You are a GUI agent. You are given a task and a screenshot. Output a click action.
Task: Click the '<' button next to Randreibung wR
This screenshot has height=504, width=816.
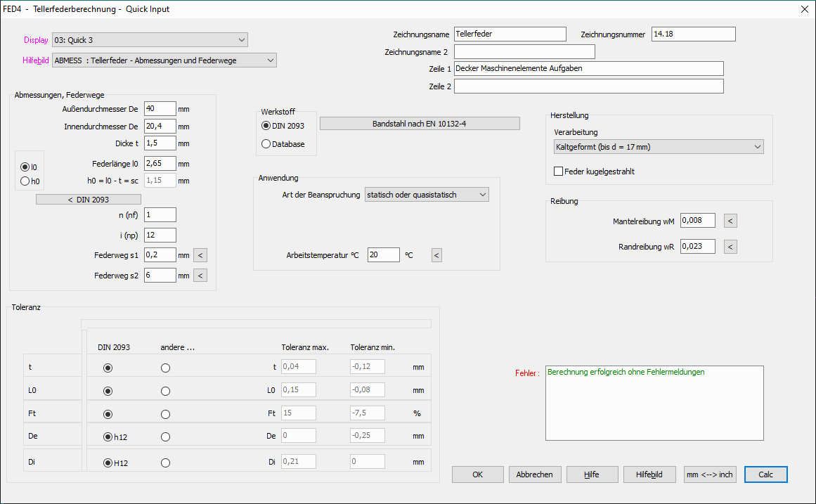pos(731,247)
